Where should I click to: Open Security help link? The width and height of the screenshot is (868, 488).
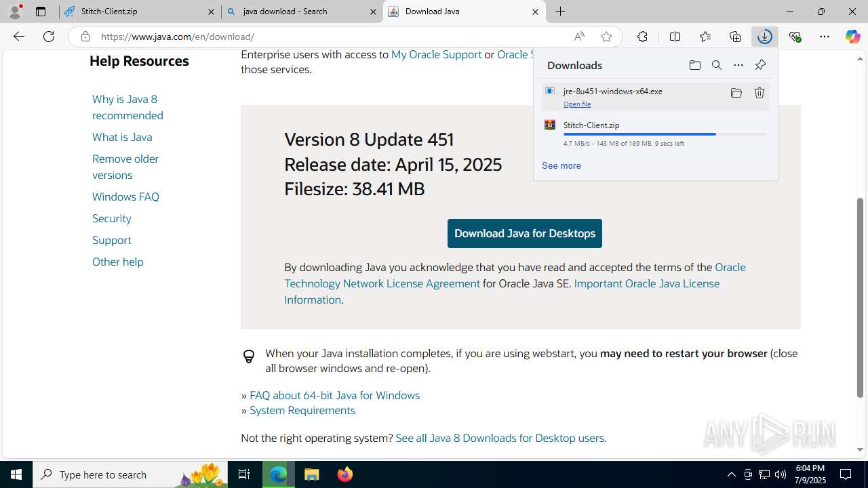point(112,218)
